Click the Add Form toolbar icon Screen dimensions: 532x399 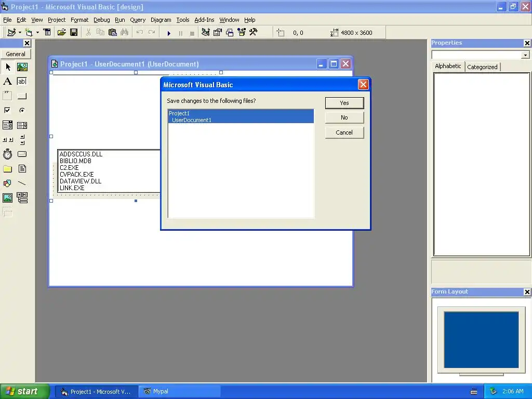click(x=29, y=33)
